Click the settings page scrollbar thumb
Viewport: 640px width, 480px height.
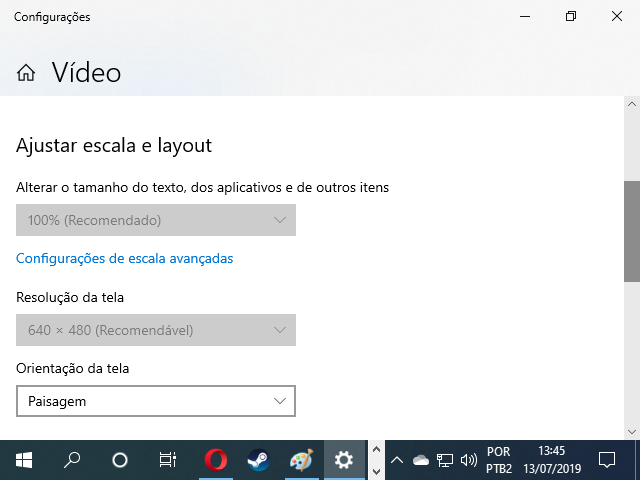point(632,231)
